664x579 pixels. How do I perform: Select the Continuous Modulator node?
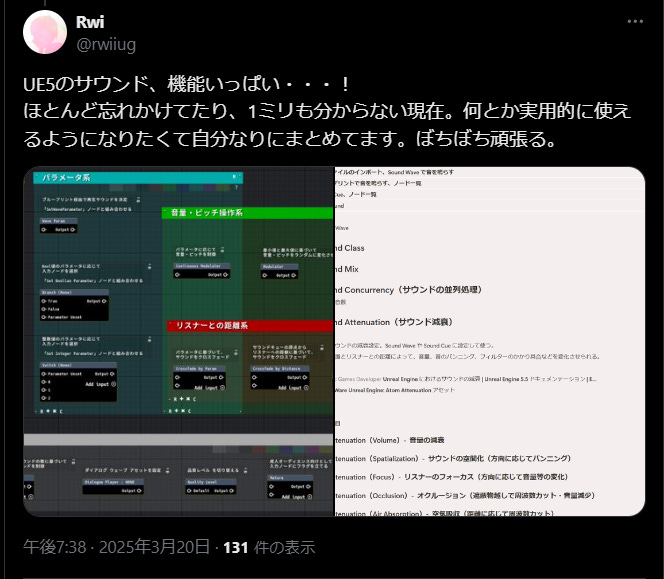pos(202,271)
